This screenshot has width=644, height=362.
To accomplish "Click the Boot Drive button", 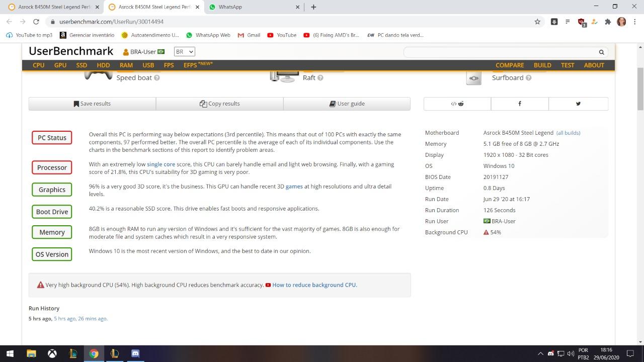I will pyautogui.click(x=52, y=212).
